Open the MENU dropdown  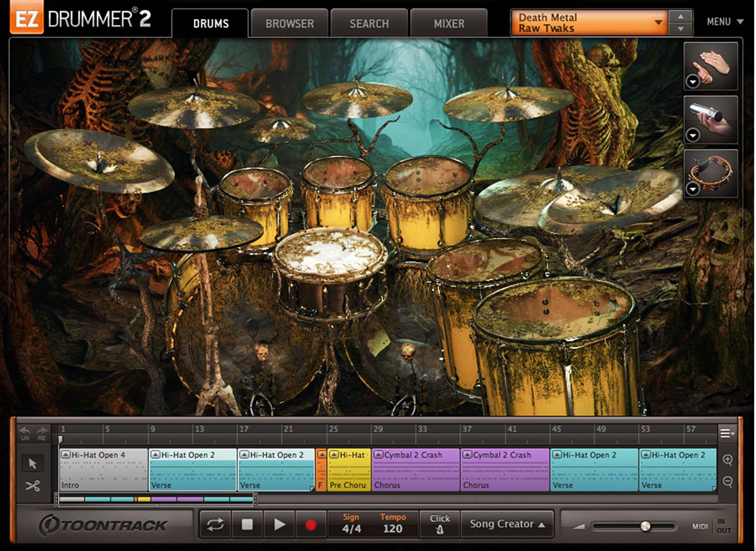(x=724, y=22)
